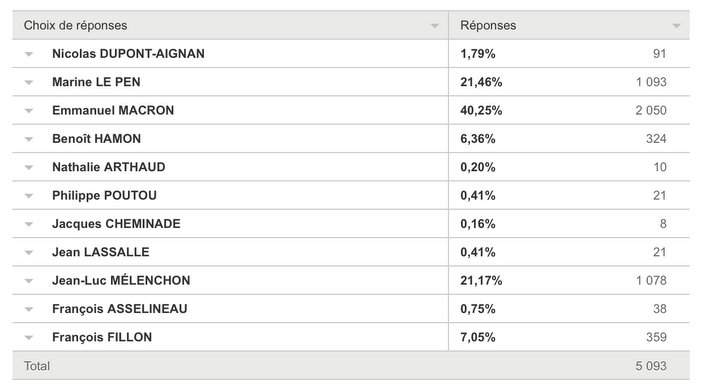Click the Total row label
The image size is (701, 389).
pyautogui.click(x=37, y=366)
